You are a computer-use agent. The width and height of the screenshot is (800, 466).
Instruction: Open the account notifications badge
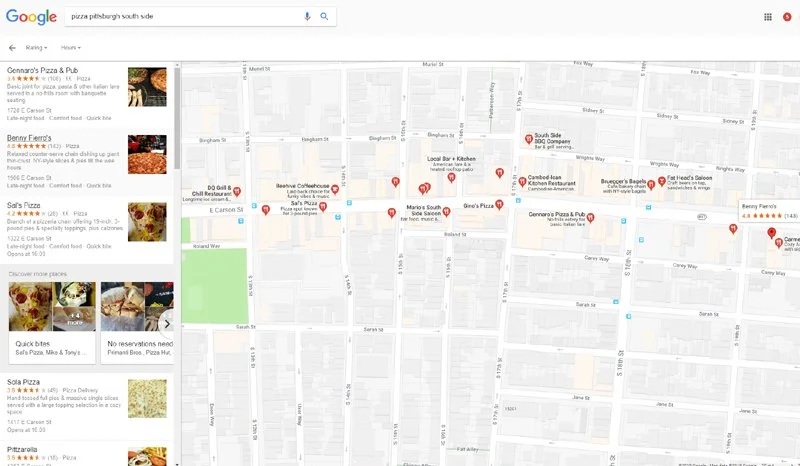pos(787,17)
